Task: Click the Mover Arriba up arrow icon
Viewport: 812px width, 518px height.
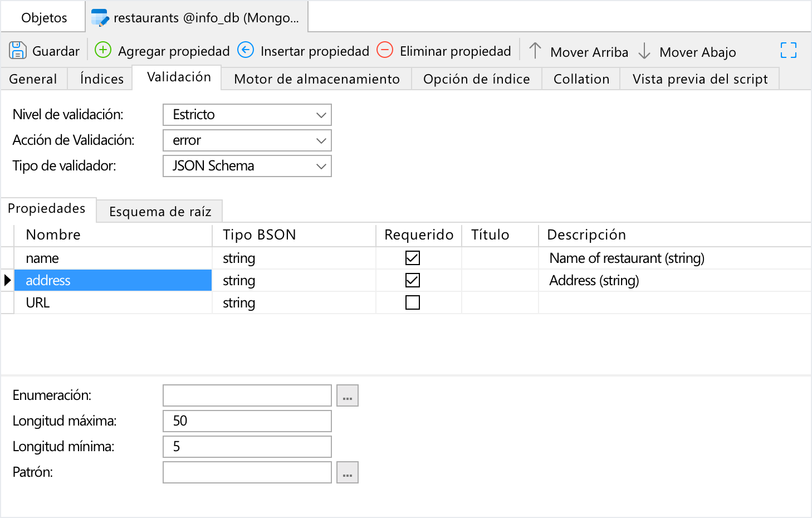Action: click(535, 51)
